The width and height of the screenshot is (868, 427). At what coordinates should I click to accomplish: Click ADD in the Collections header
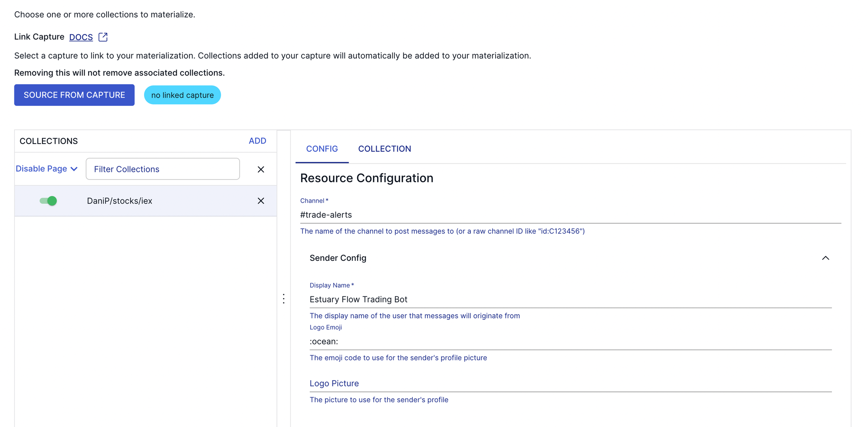pos(257,141)
